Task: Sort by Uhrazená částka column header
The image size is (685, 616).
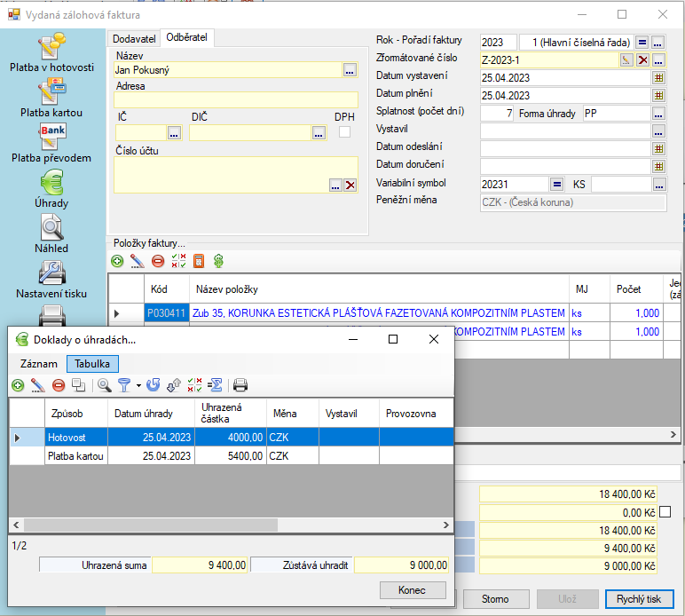Action: [x=230, y=413]
